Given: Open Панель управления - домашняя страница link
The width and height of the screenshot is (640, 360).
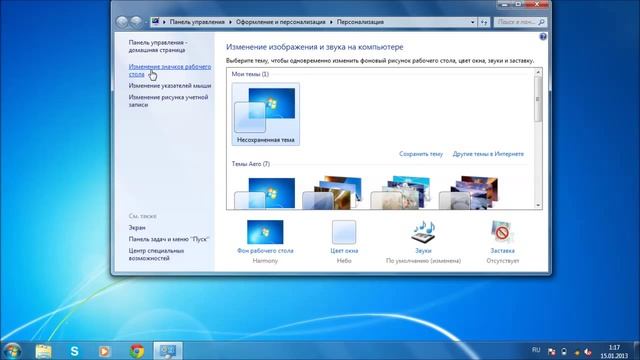Looking at the screenshot, I should point(158,46).
